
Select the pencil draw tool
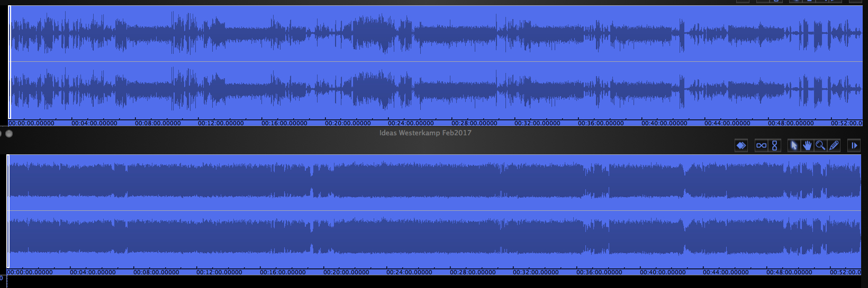tap(834, 145)
